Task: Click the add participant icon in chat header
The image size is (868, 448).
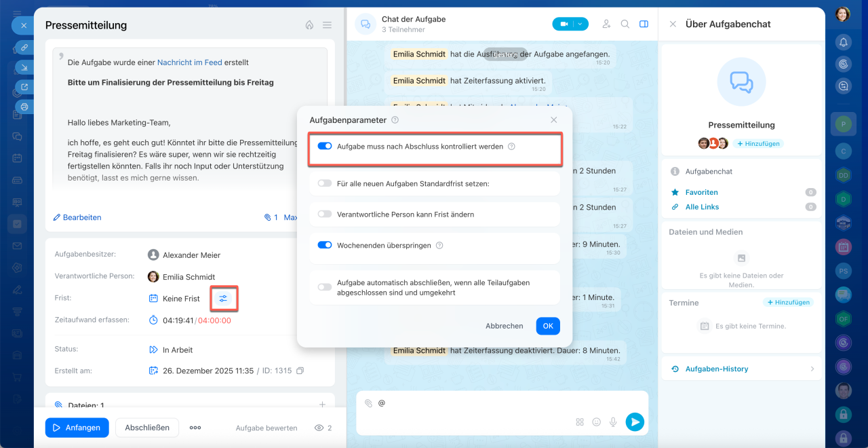Action: [607, 24]
